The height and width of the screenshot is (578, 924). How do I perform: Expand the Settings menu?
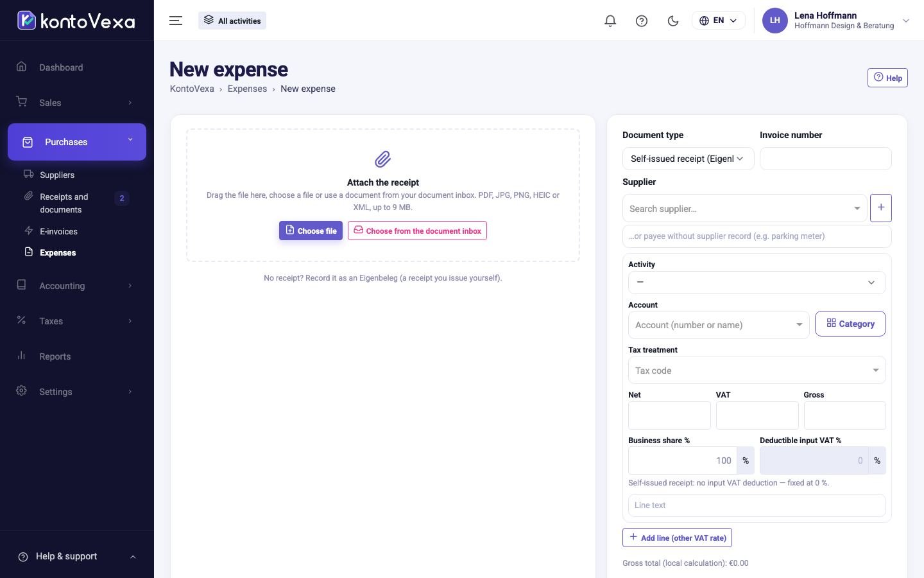(x=77, y=392)
